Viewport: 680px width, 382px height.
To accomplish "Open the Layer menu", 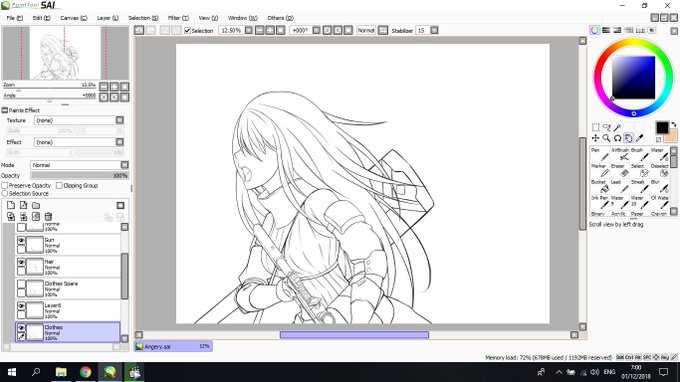I will click(x=108, y=18).
